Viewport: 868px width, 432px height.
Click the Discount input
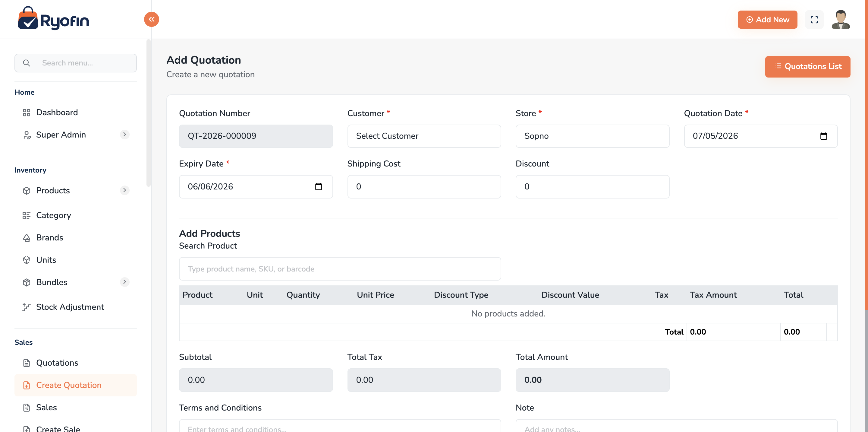(x=592, y=186)
